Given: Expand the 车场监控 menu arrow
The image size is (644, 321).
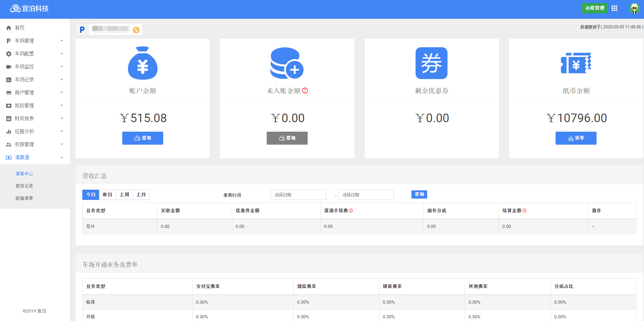Looking at the screenshot, I should point(62,67).
